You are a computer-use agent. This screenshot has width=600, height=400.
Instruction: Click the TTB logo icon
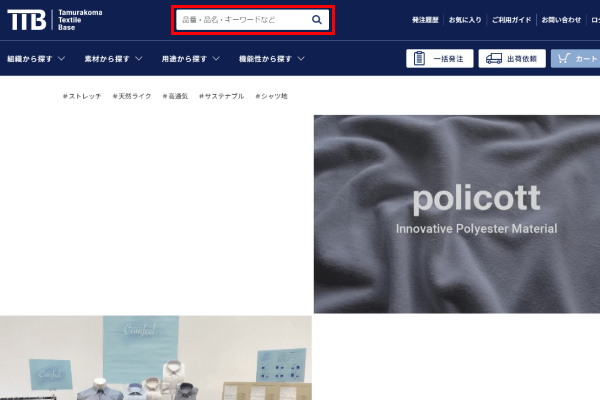25,19
